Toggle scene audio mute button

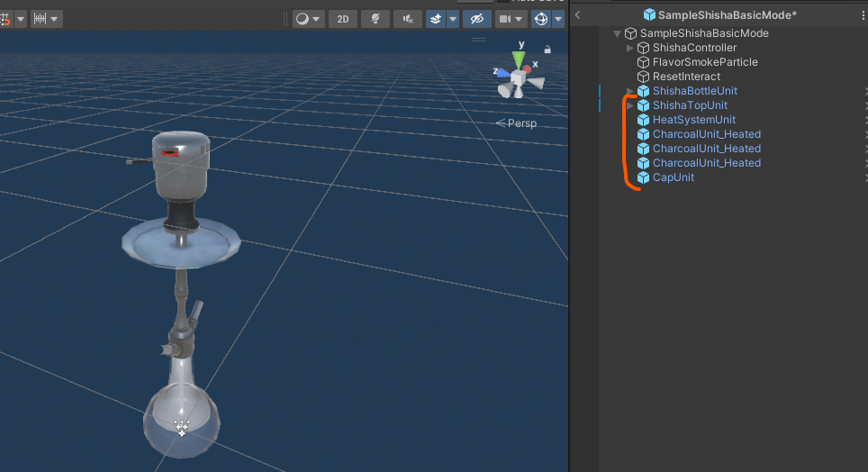(x=408, y=19)
